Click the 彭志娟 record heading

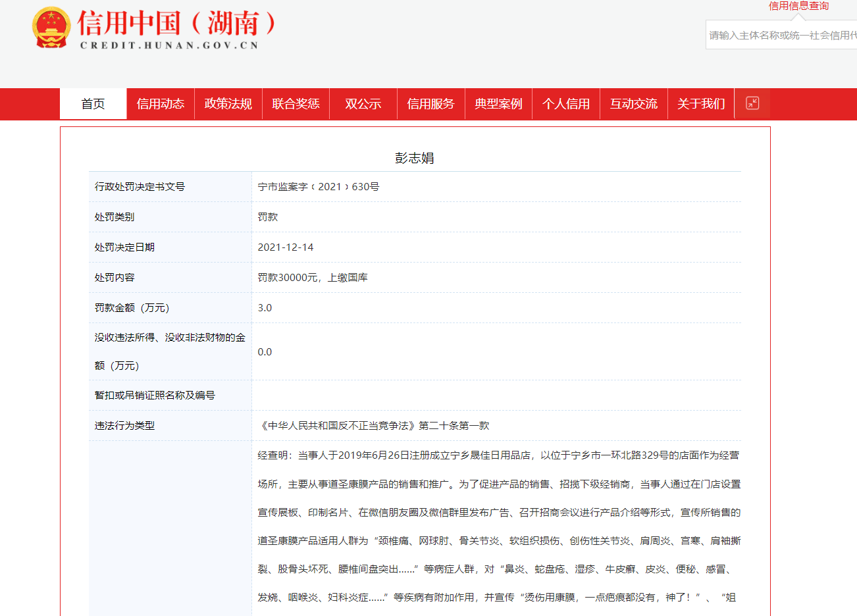click(x=414, y=158)
